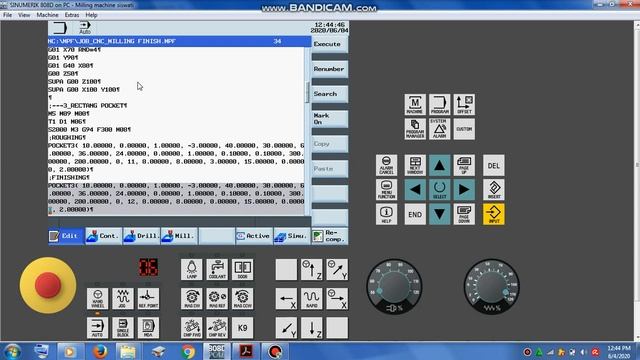Run chip conveyor forward CHIP FWD
Screen dimensions: 640x360
point(191,328)
